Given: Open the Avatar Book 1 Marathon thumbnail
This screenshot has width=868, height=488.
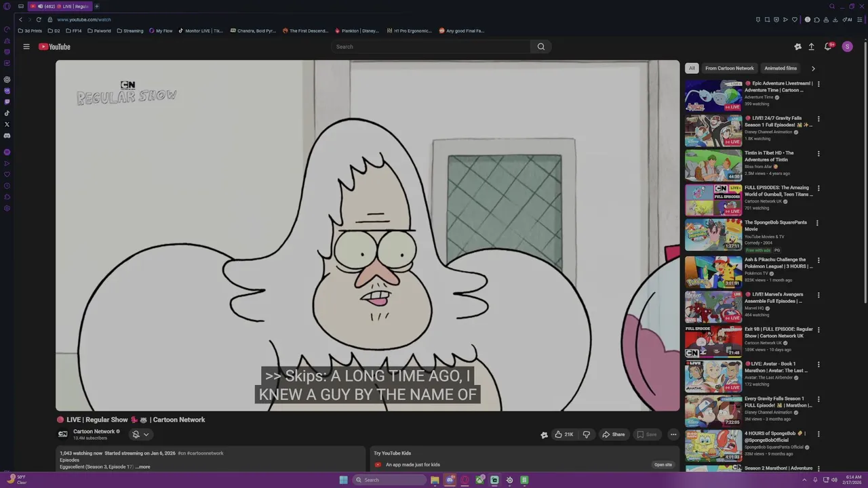Looking at the screenshot, I should click(x=713, y=376).
